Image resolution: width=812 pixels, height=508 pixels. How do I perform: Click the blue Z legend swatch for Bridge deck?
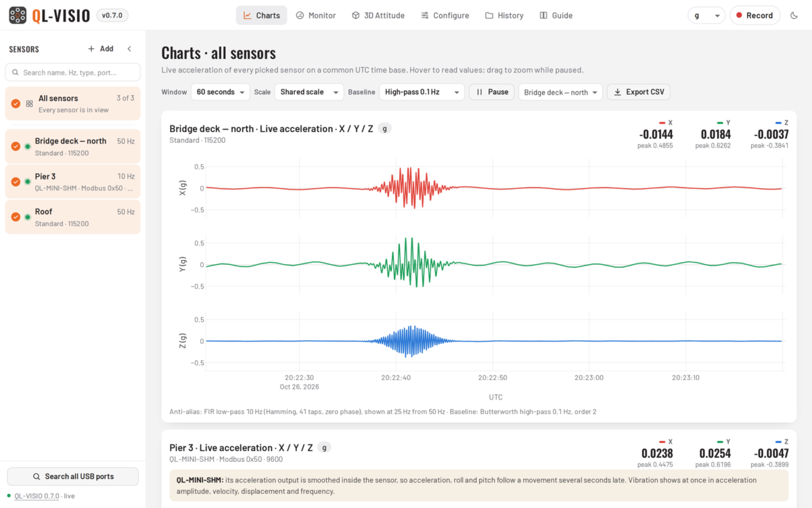click(x=779, y=123)
